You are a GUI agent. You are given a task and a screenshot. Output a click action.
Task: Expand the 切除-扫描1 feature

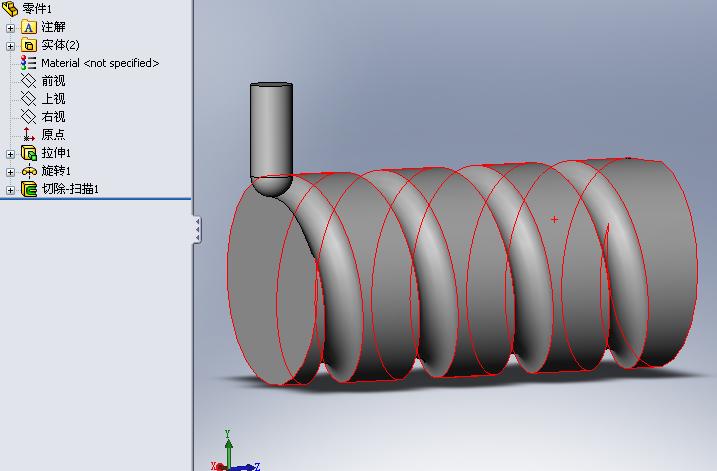[10, 190]
